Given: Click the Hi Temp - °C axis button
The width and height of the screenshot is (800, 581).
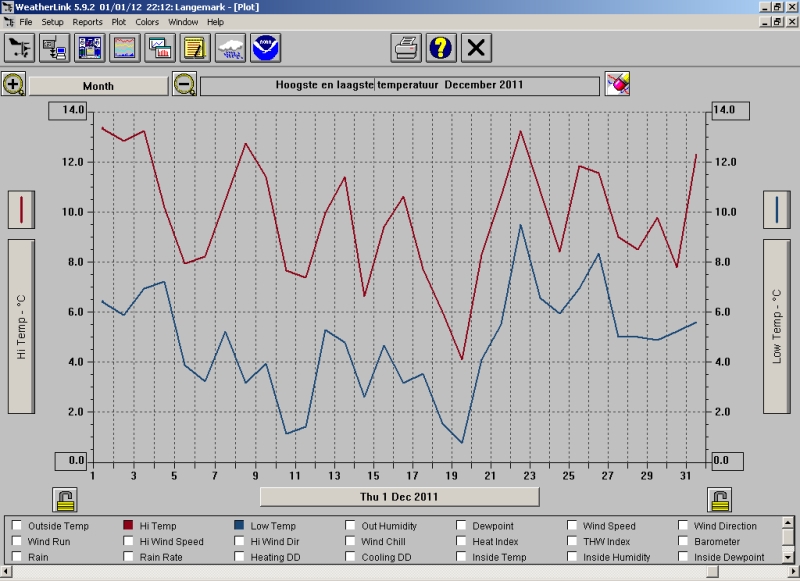Looking at the screenshot, I should tap(21, 326).
